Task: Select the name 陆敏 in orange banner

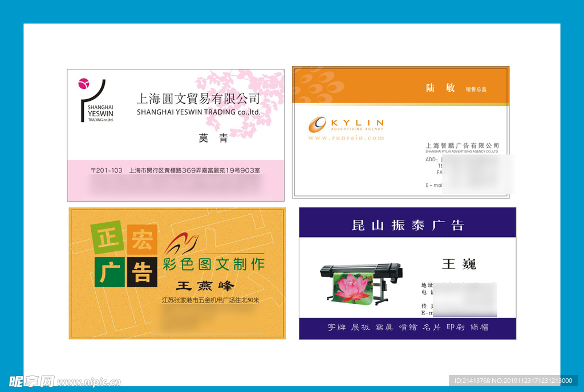Action: (x=440, y=88)
